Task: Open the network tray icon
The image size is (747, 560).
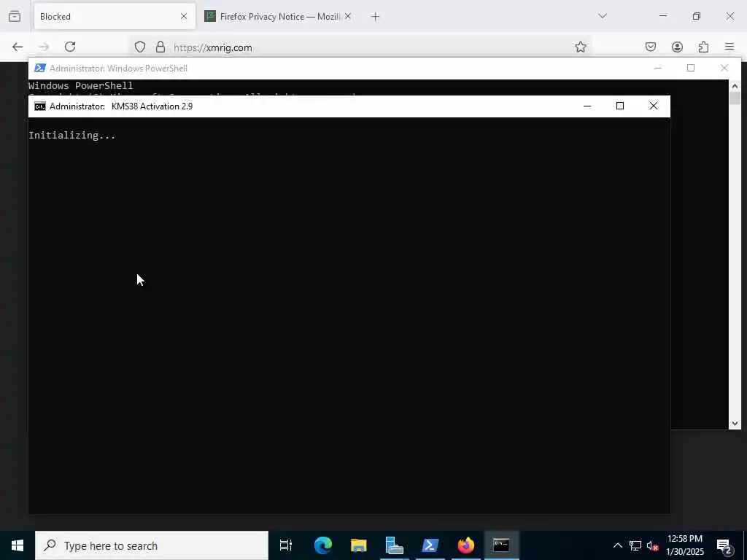Action: pos(635,545)
